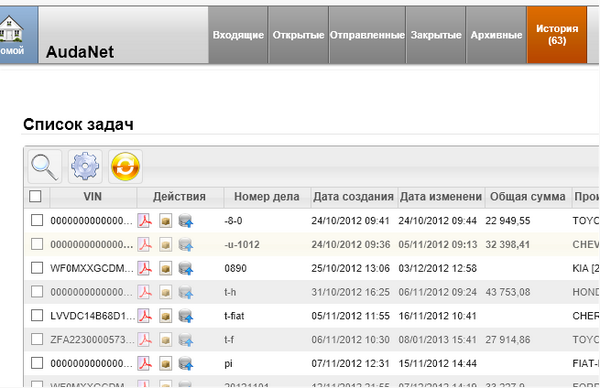Click database upload icon for t-f

[186, 340]
